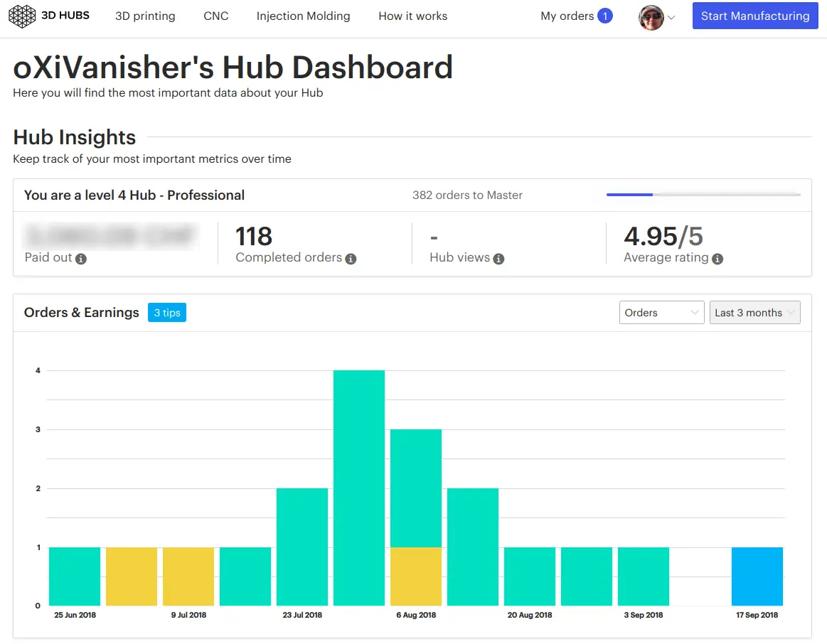The width and height of the screenshot is (827, 644).
Task: Click the Completed orders info icon
Action: pyautogui.click(x=350, y=259)
